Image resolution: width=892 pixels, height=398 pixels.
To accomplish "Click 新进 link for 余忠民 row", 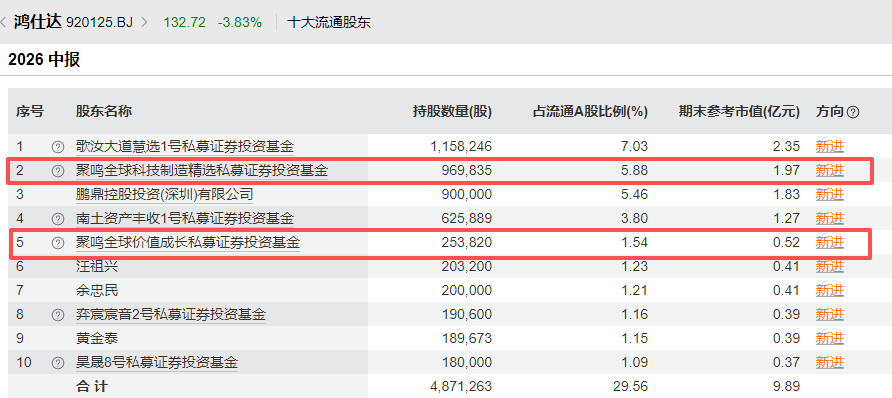I will 829,291.
